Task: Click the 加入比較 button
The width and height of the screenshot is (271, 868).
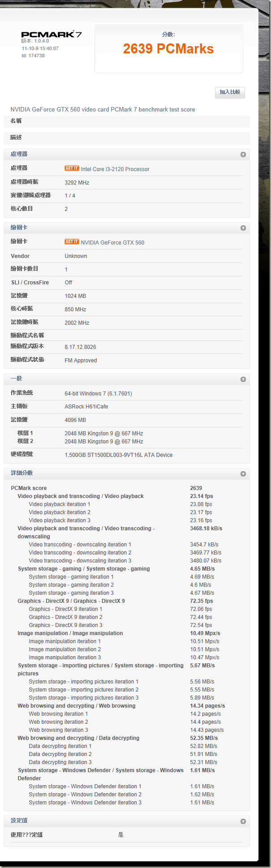Action: pyautogui.click(x=230, y=92)
